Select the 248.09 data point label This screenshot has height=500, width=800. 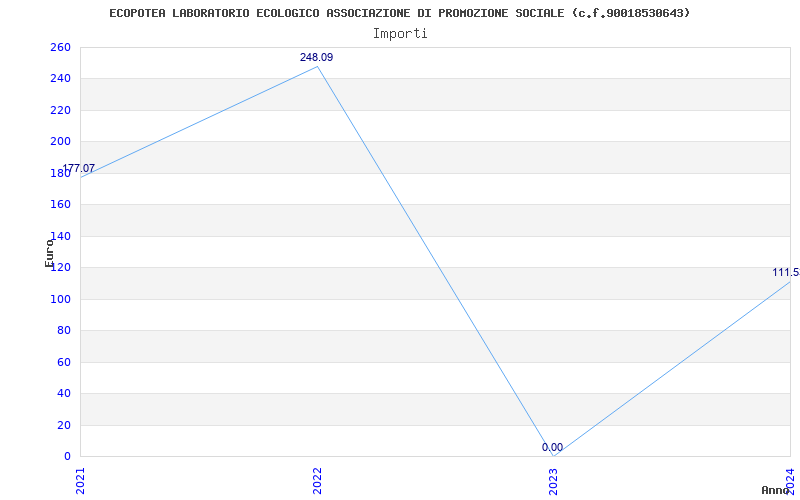316,57
